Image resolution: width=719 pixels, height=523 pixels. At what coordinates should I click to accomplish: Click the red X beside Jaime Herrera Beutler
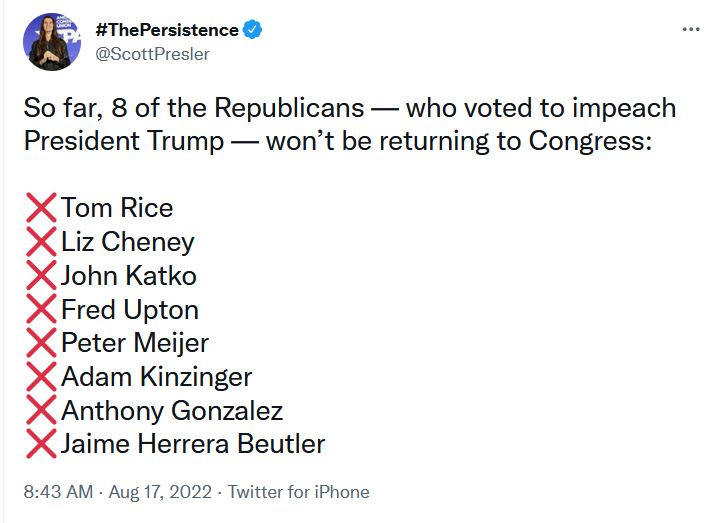point(41,444)
